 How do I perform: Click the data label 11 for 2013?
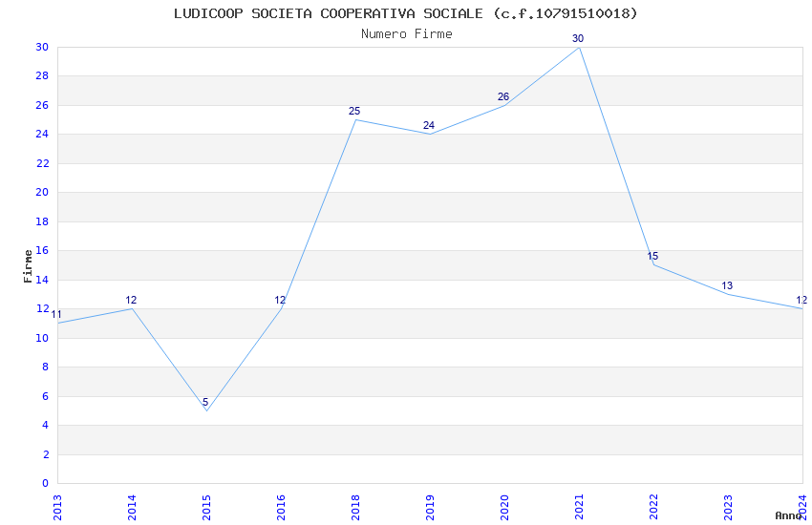point(56,314)
